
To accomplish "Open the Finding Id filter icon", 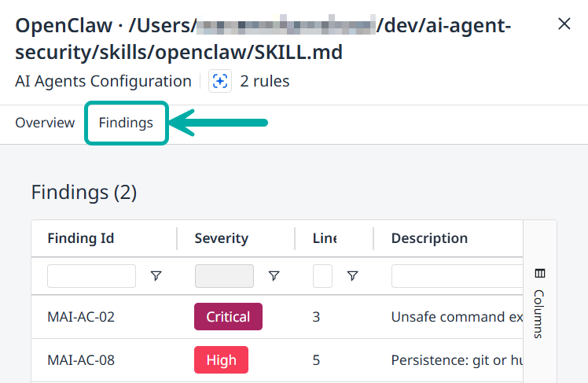I will 156,276.
